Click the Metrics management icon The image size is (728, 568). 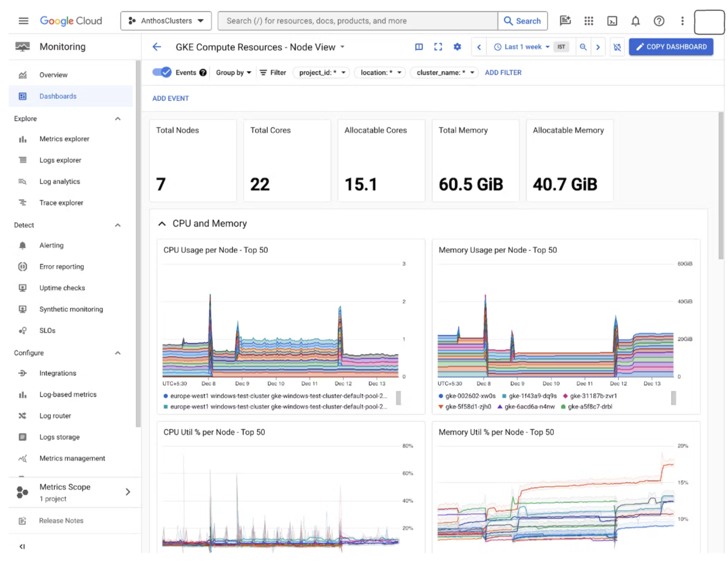(x=22, y=459)
